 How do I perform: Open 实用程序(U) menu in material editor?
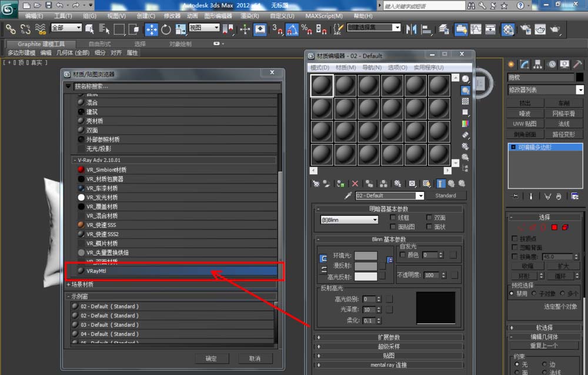click(429, 67)
